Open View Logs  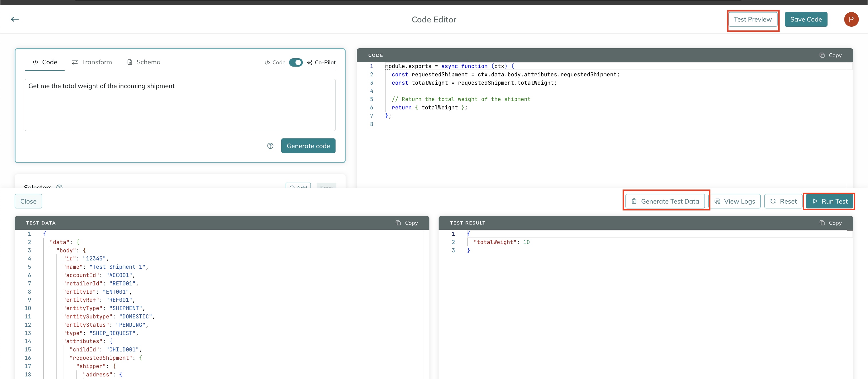click(x=735, y=201)
